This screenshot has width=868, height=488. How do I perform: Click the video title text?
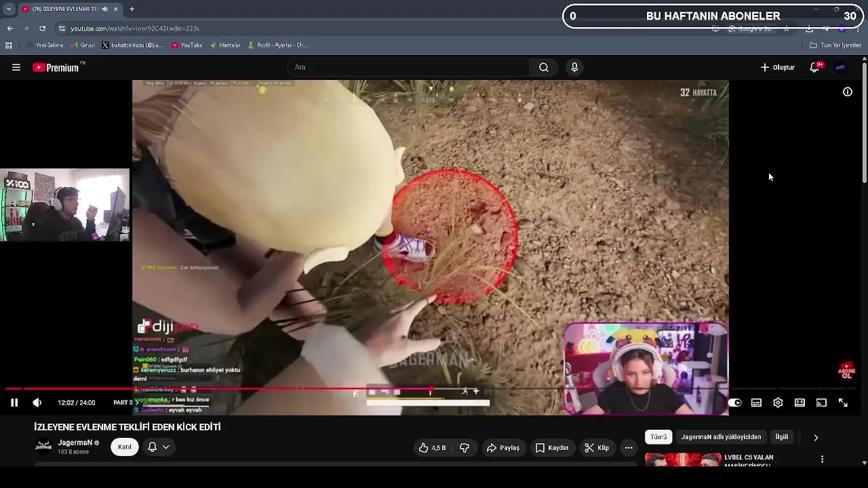coord(127,427)
